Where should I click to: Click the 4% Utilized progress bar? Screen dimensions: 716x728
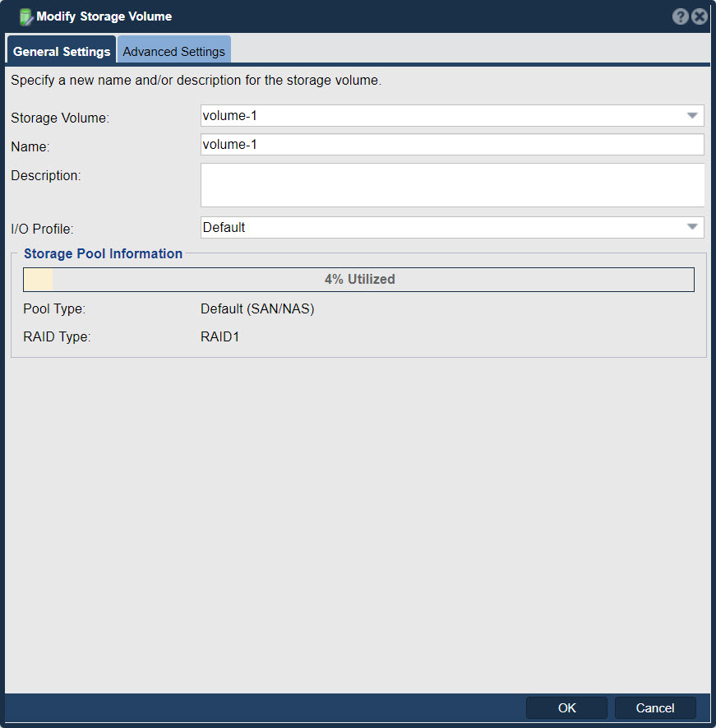pyautogui.click(x=358, y=280)
